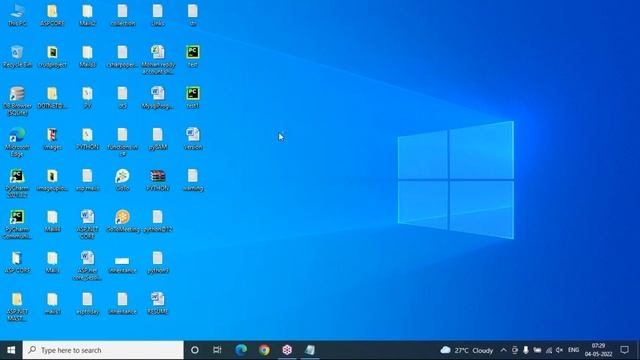The height and width of the screenshot is (360, 640).
Task: Select the 'test1' PyCharm file icon
Action: tap(193, 98)
